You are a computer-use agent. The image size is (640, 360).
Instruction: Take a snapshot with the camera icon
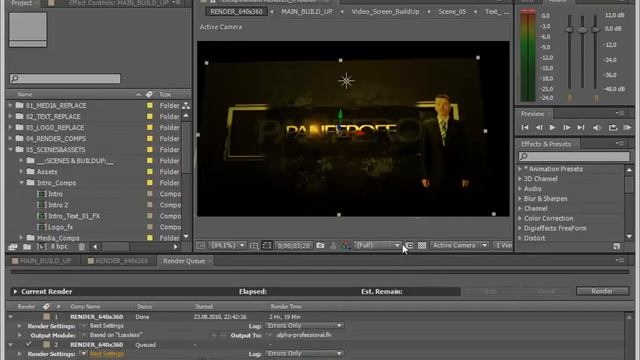320,245
